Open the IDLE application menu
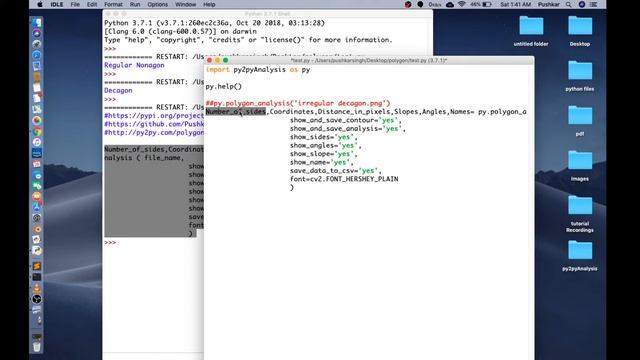This screenshot has height=360, width=640. [x=57, y=4]
